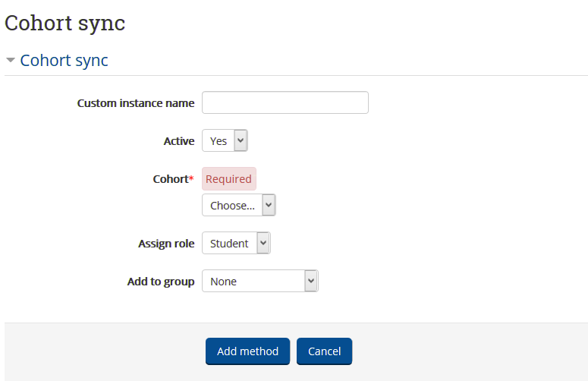This screenshot has width=588, height=381.
Task: Click the large Cohort sync page heading
Action: (65, 23)
